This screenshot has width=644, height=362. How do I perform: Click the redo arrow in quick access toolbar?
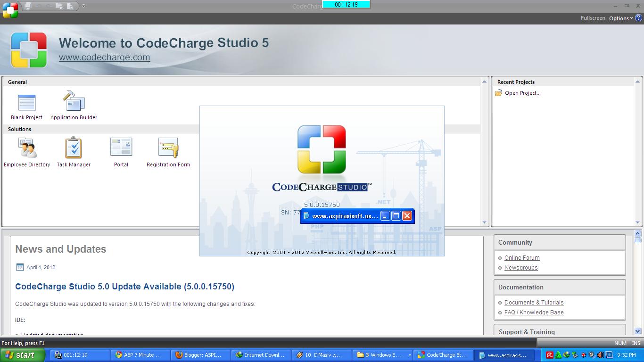tap(49, 6)
